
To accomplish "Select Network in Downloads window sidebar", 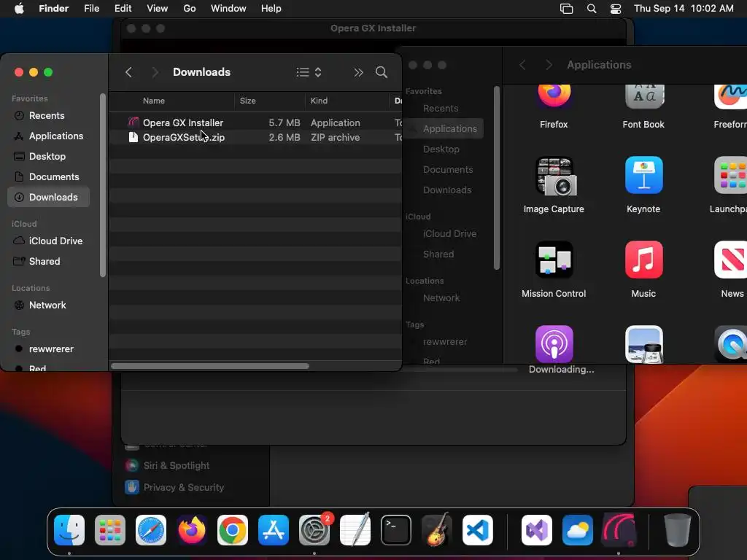I will coord(49,306).
